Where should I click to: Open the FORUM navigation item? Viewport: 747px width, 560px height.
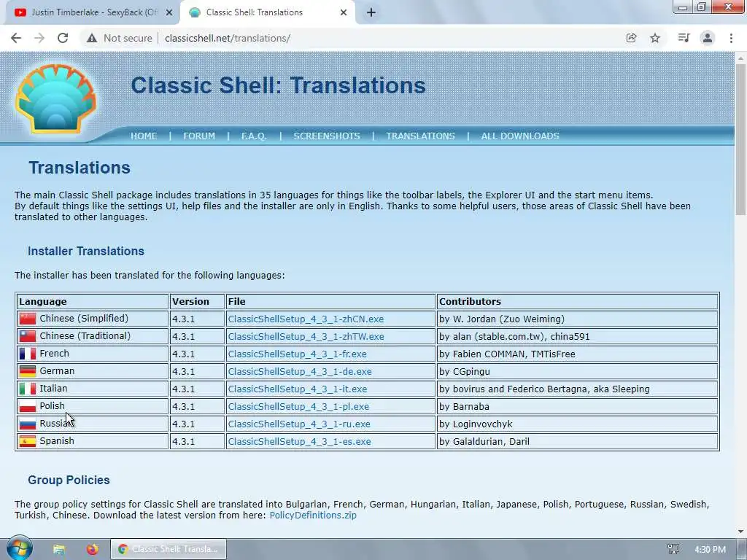pyautogui.click(x=199, y=136)
